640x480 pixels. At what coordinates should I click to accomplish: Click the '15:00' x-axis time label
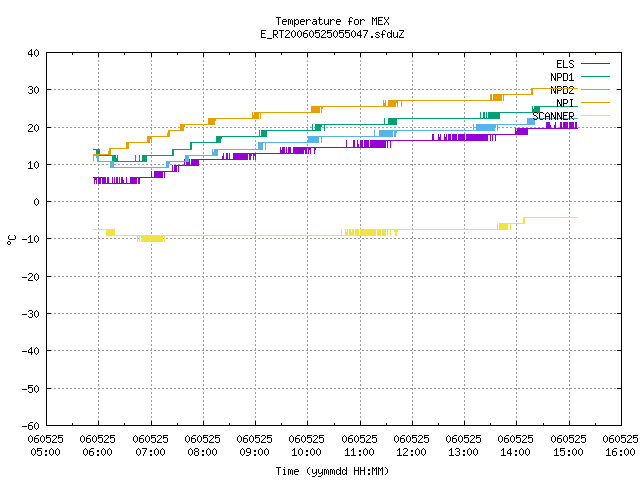coord(569,452)
